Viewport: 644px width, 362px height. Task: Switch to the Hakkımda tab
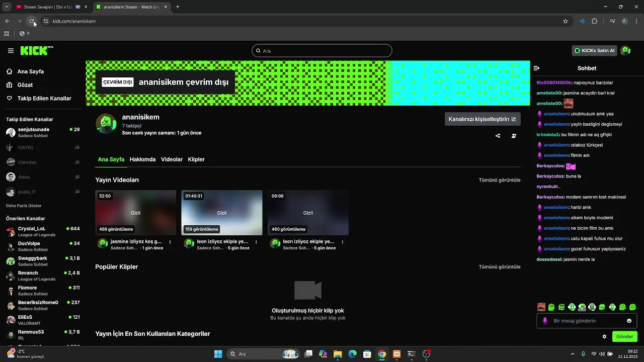coord(142,159)
